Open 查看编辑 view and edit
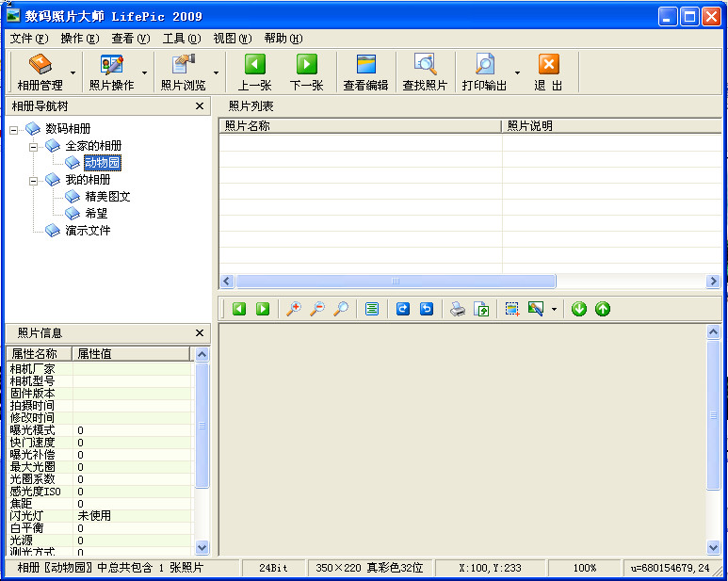Image resolution: width=728 pixels, height=581 pixels. pyautogui.click(x=365, y=72)
